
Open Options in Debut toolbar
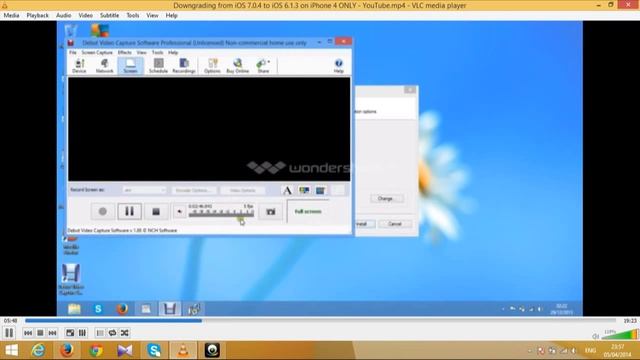(x=212, y=66)
